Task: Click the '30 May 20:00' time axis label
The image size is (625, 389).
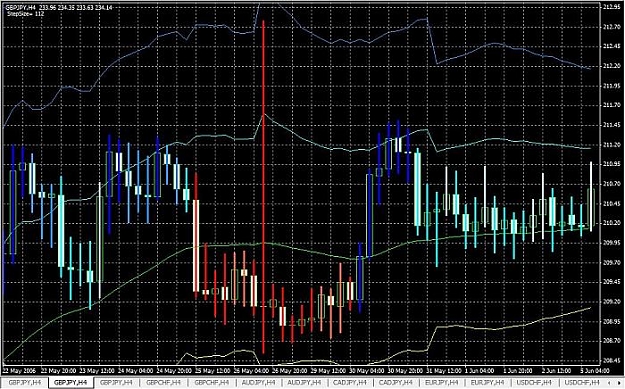Action: [406, 371]
